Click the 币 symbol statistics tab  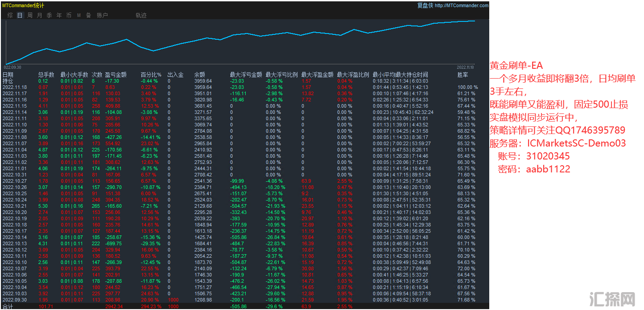pos(69,15)
